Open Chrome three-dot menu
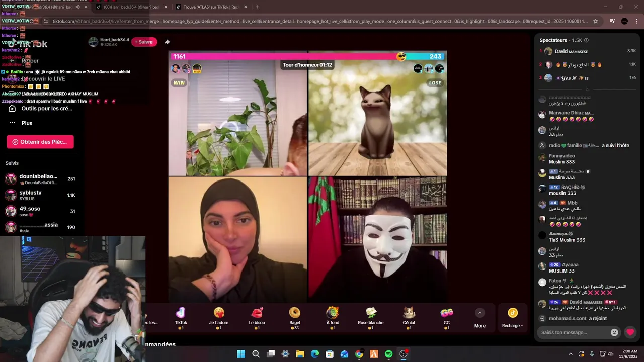 click(x=636, y=21)
